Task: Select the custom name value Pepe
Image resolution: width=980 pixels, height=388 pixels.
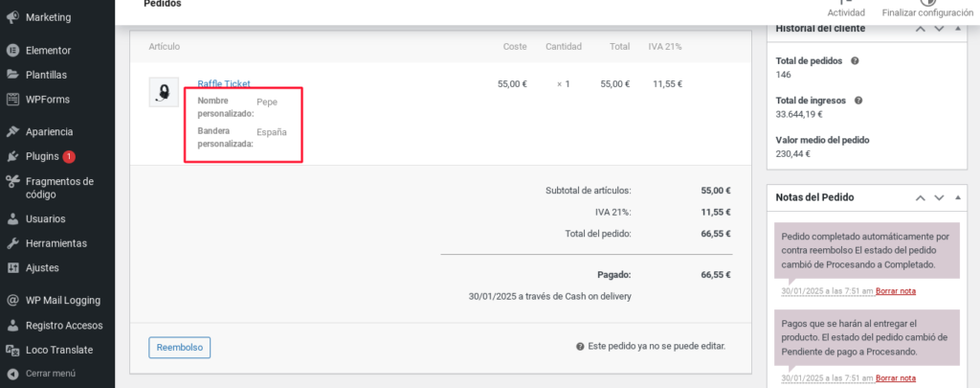Action: pos(267,102)
